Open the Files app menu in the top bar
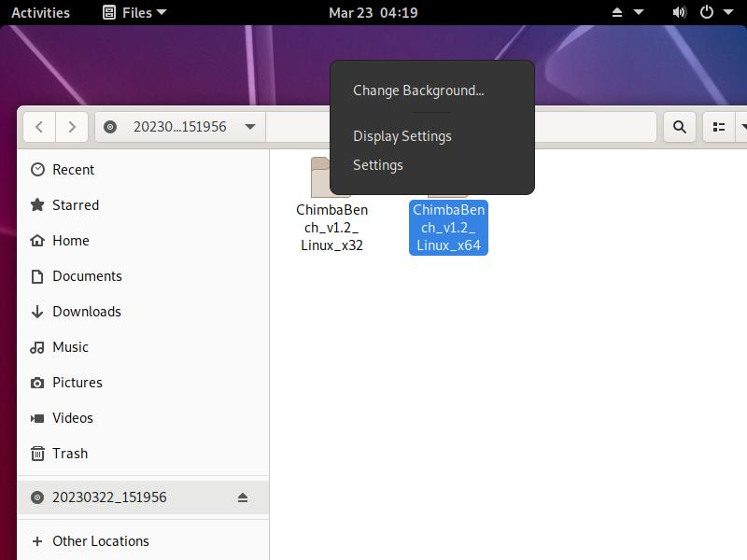The height and width of the screenshot is (560, 747). 134,12
